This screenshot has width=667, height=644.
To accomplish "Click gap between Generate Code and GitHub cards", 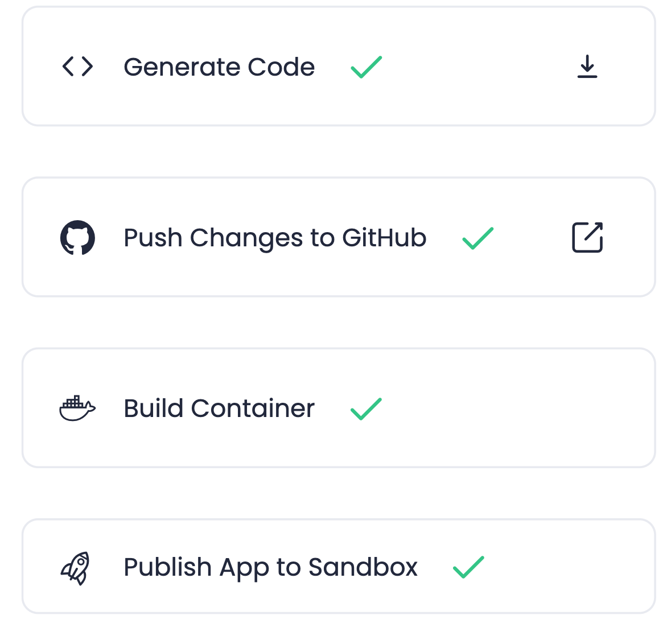I will coord(339,151).
